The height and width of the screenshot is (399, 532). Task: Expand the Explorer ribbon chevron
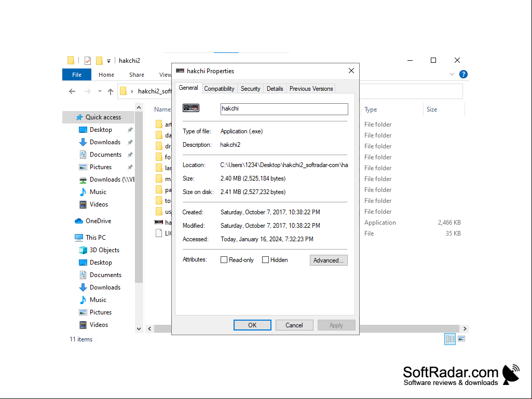(x=452, y=74)
